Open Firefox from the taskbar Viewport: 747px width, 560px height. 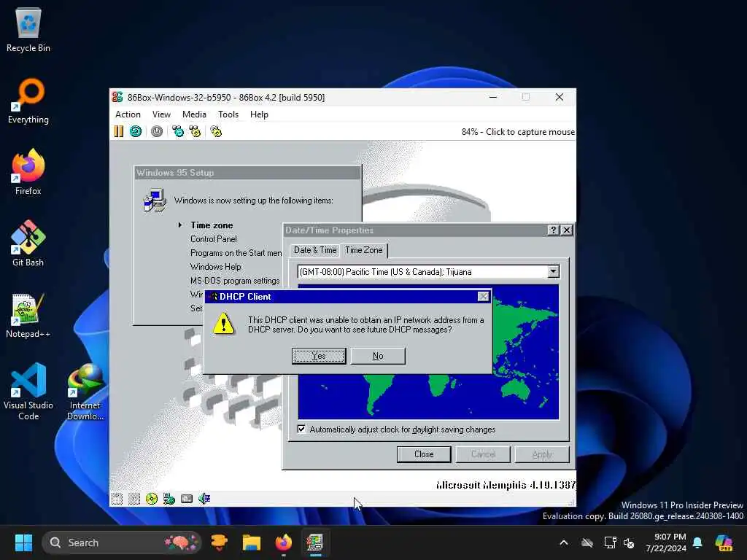click(x=284, y=542)
